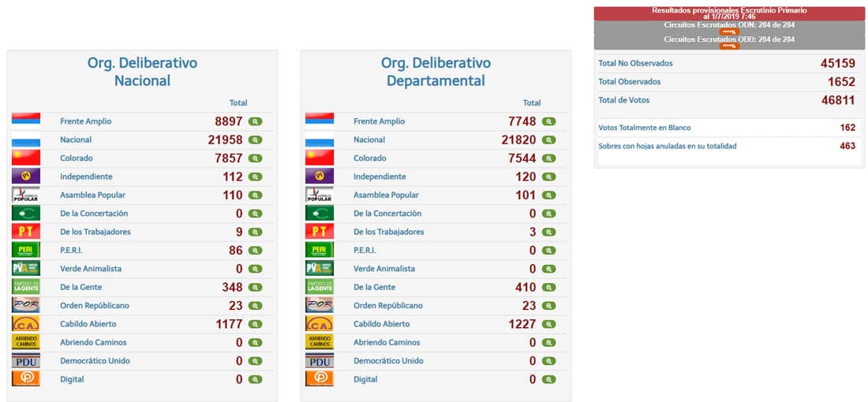This screenshot has height=402, width=868.
Task: Click Cabildo Abierto label in Departamental panel
Action: click(x=381, y=324)
